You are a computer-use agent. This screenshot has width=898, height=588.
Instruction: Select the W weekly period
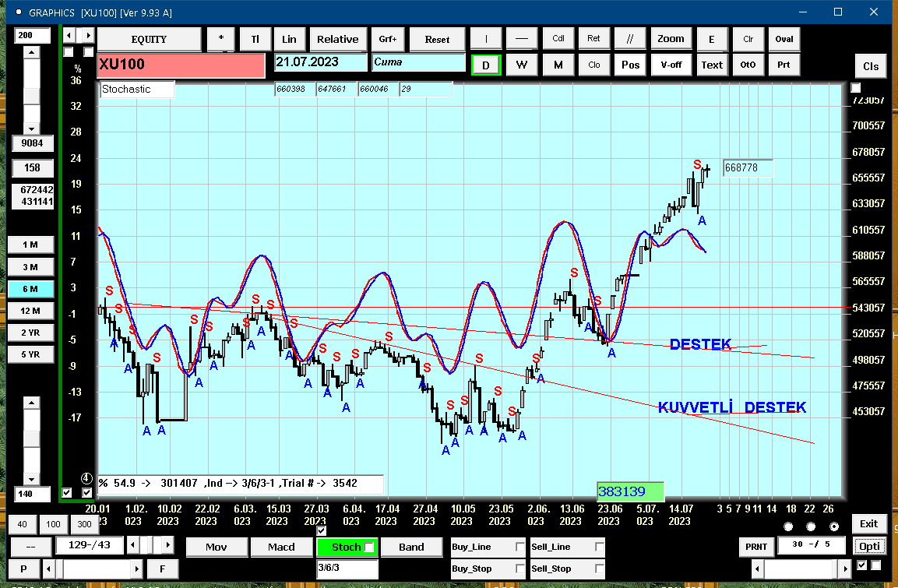521,65
